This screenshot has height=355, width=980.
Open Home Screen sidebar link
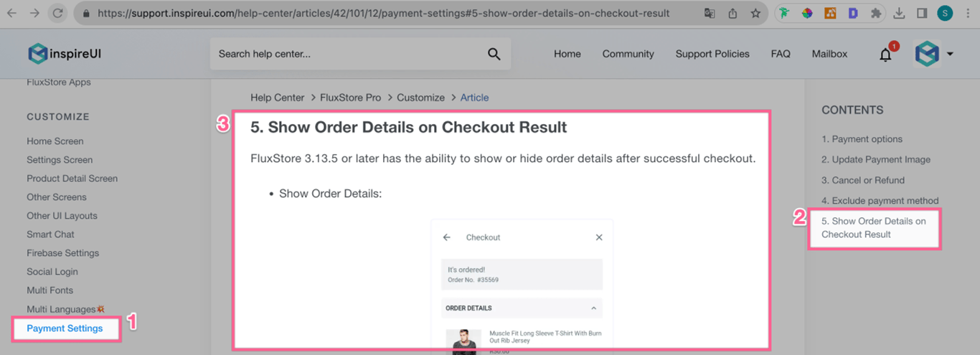click(x=55, y=141)
